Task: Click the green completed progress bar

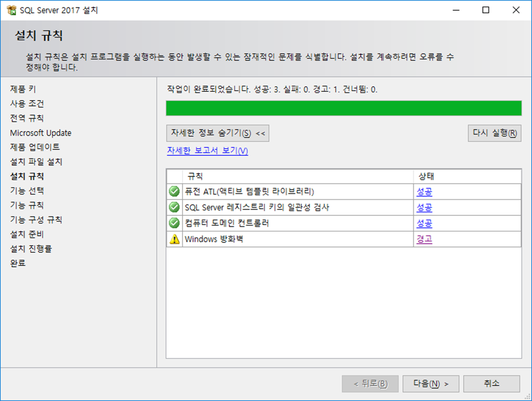Action: [x=344, y=108]
